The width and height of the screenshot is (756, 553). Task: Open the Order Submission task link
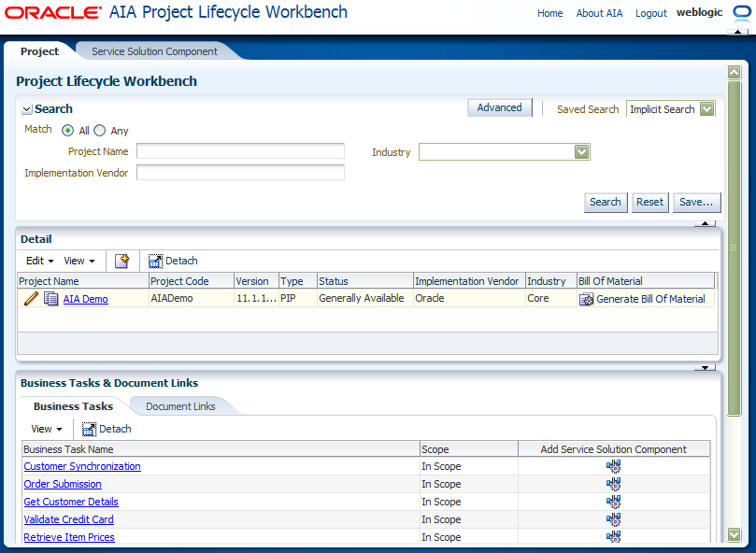(63, 484)
